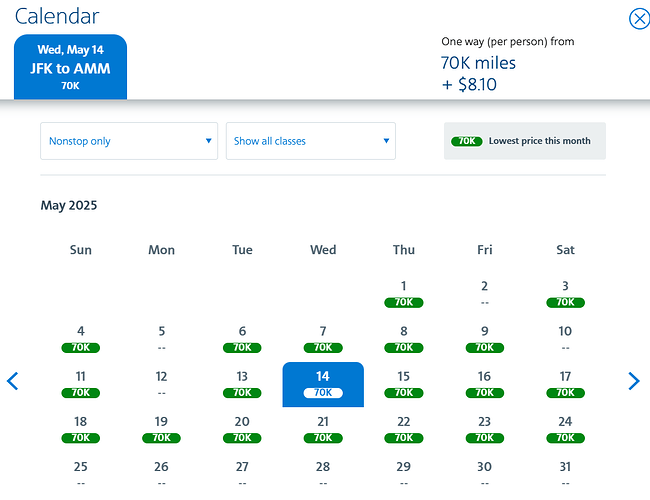Select Monday May 19 date

[x=161, y=429]
